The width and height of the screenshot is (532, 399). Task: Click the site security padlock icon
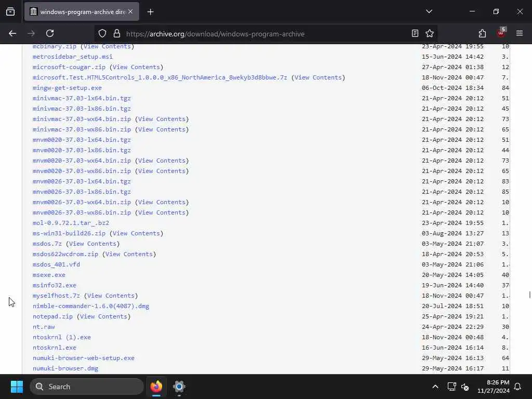coord(117,33)
